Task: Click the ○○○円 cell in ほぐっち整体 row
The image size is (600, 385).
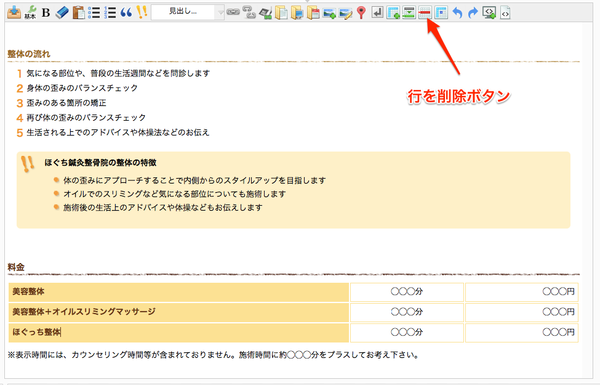Action: pos(522,332)
